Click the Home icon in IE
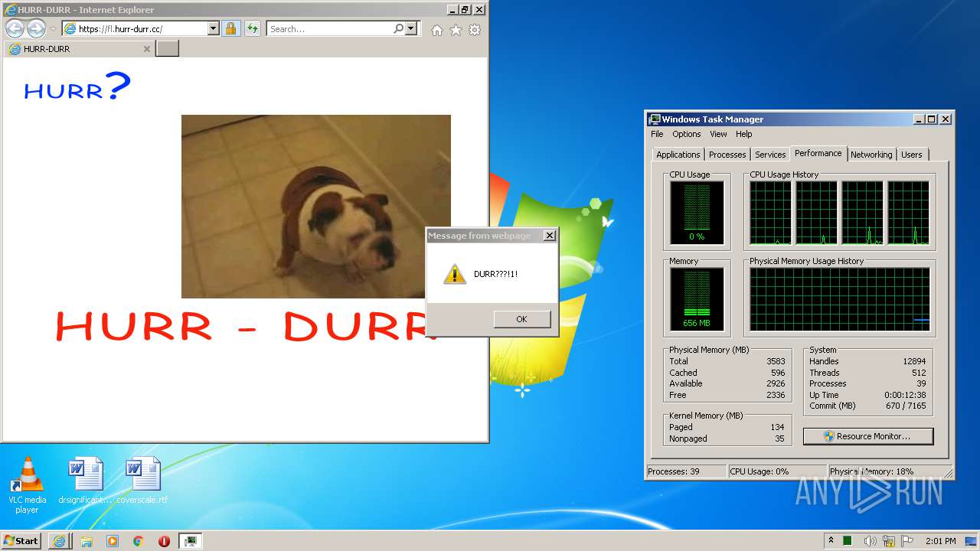This screenshot has width=980, height=551. click(436, 30)
